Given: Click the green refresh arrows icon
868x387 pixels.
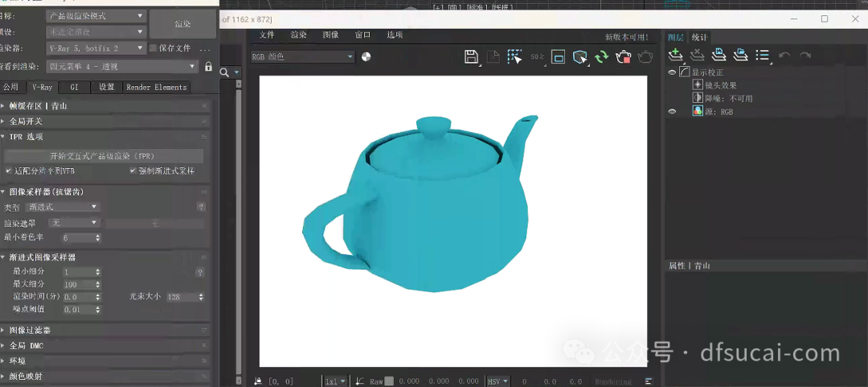Looking at the screenshot, I should [602, 56].
